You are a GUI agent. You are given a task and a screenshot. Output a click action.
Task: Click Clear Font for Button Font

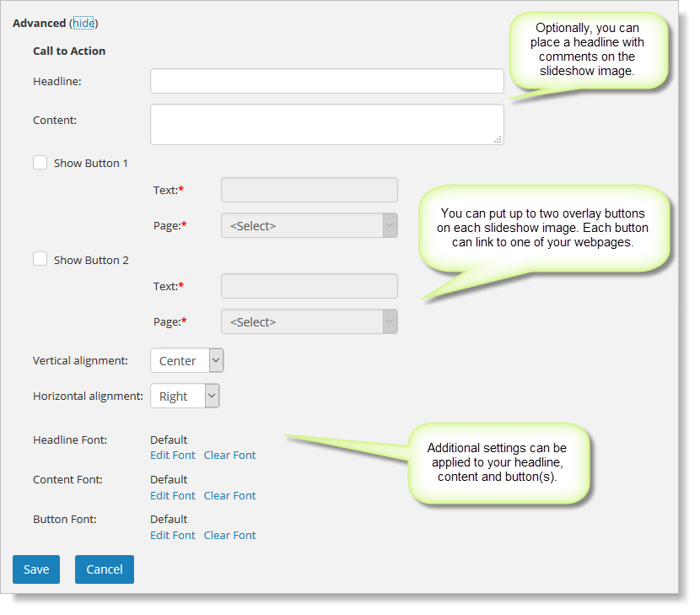click(x=230, y=536)
